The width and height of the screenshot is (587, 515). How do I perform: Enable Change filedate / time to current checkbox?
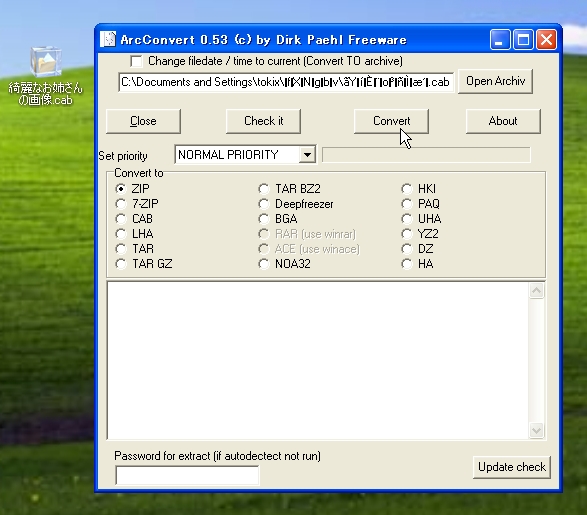click(137, 61)
